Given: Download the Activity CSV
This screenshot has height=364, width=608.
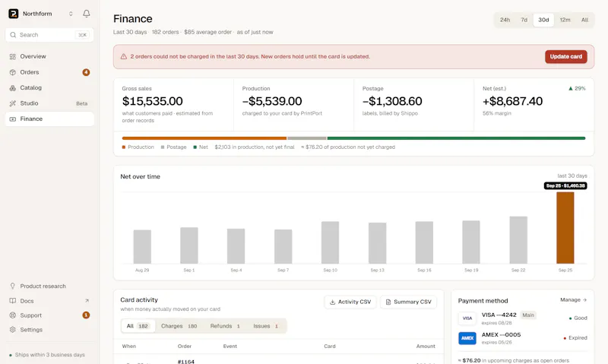Looking at the screenshot, I should click(350, 302).
